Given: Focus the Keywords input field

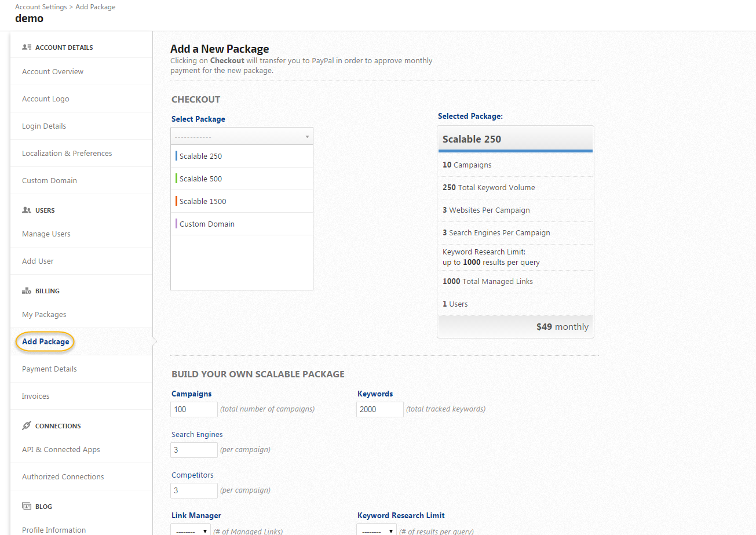Looking at the screenshot, I should [x=380, y=409].
